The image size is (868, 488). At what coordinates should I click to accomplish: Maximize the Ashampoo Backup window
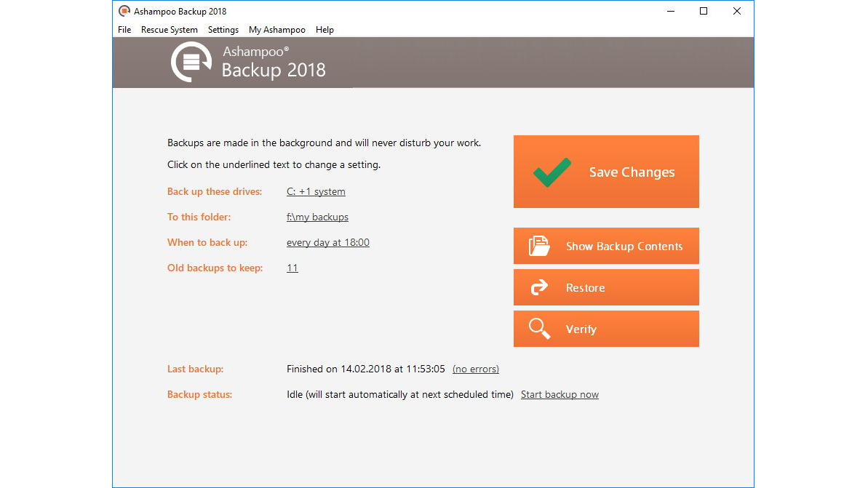tap(704, 11)
